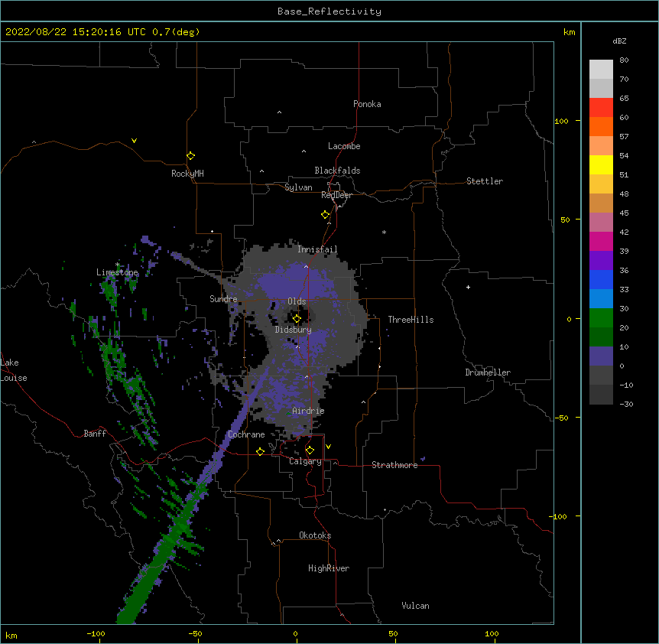The image size is (659, 644).
Task: Click the Olds town label
Action: coord(297,301)
